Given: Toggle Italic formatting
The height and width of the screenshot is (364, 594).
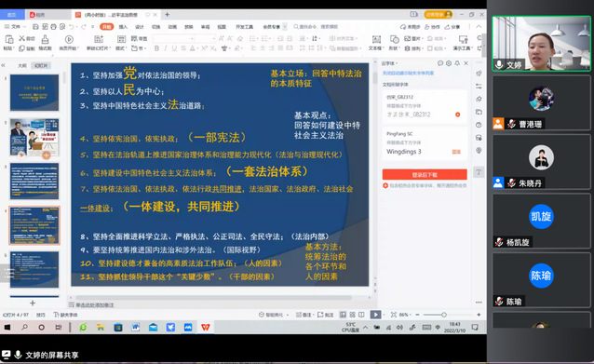Looking at the screenshot, I should point(166,48).
